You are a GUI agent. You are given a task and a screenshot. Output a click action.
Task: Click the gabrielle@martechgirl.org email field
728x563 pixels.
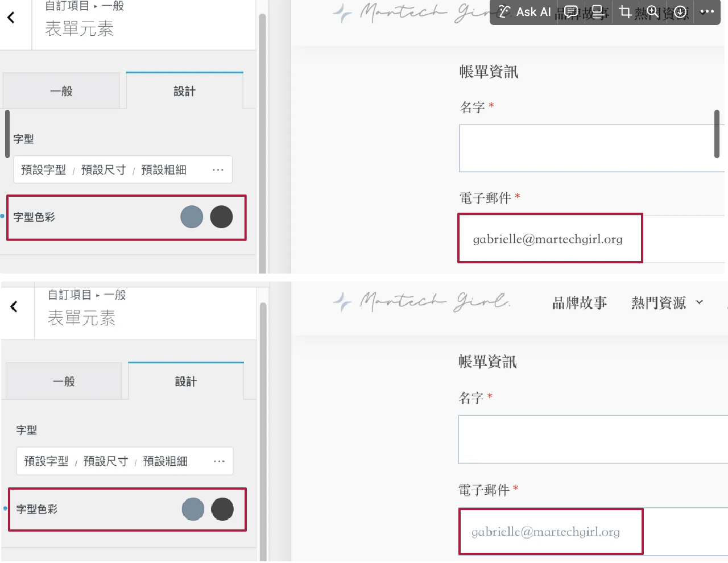pos(548,239)
